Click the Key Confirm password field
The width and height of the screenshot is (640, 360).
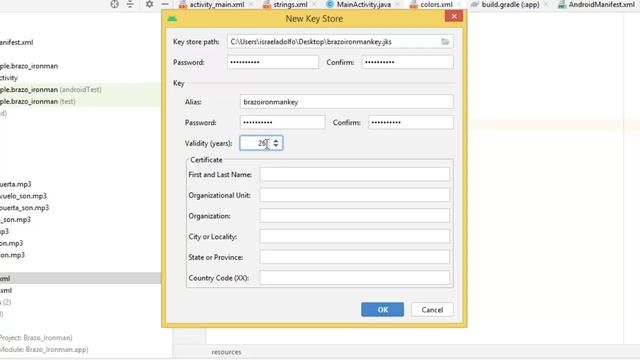[411, 122]
